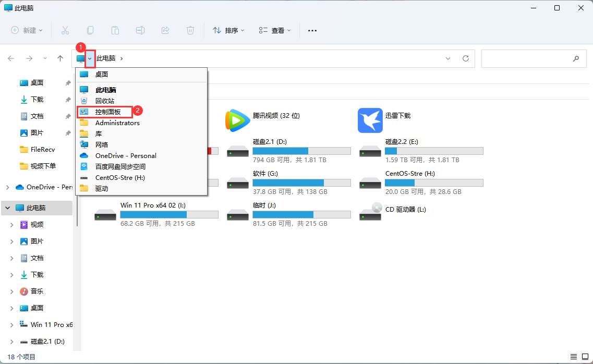Viewport: 593px width, 364px height.
Task: Click the Share icon in toolbar
Action: click(165, 30)
